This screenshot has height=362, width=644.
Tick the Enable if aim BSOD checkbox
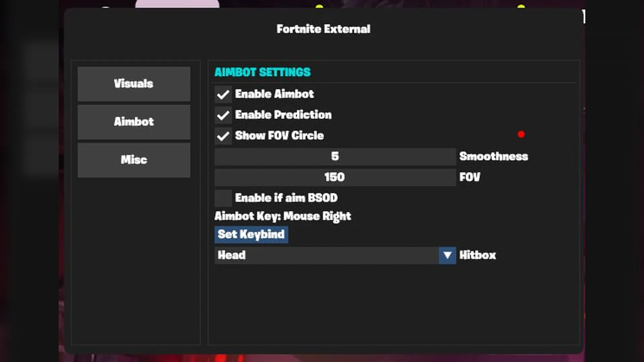coord(223,198)
